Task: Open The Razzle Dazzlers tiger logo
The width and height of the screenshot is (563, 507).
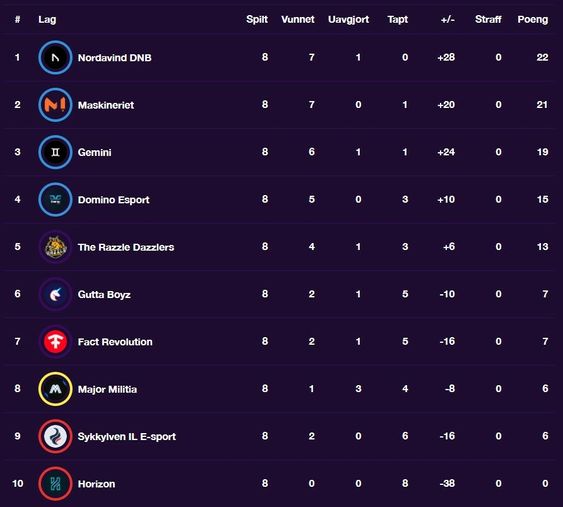Action: pyautogui.click(x=55, y=247)
